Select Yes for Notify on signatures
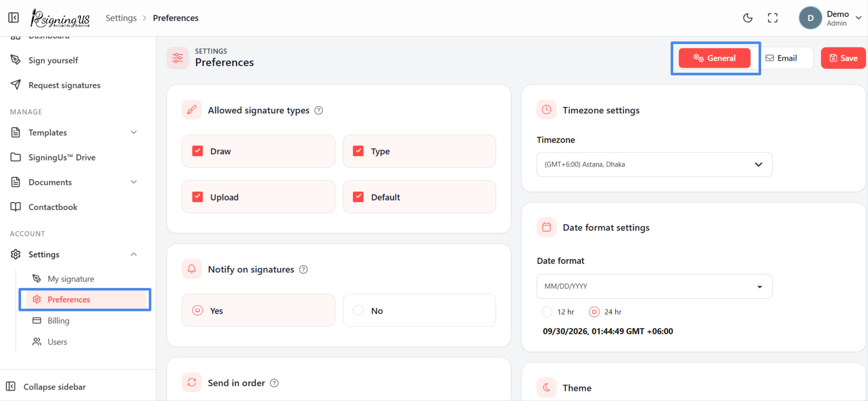The height and width of the screenshot is (401, 868). 258,310
